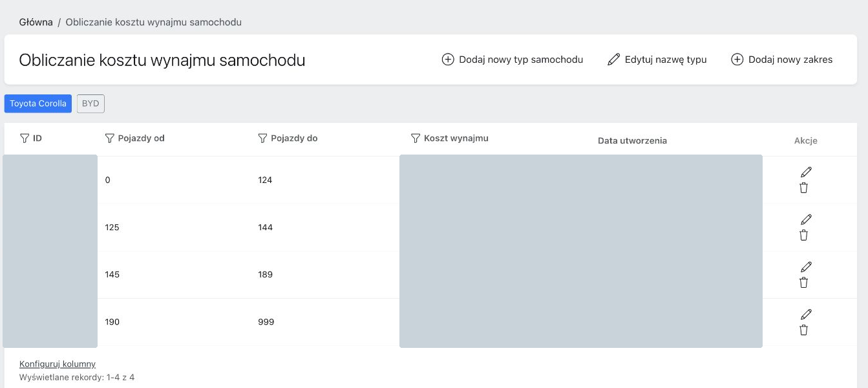Open filter for Pojazdy od column
Viewport: 868px width, 388px height.
click(x=109, y=138)
